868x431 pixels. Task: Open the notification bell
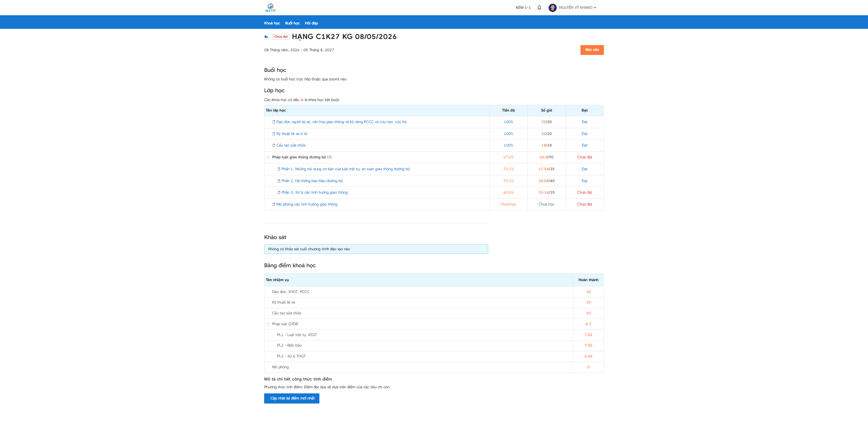tap(539, 7)
